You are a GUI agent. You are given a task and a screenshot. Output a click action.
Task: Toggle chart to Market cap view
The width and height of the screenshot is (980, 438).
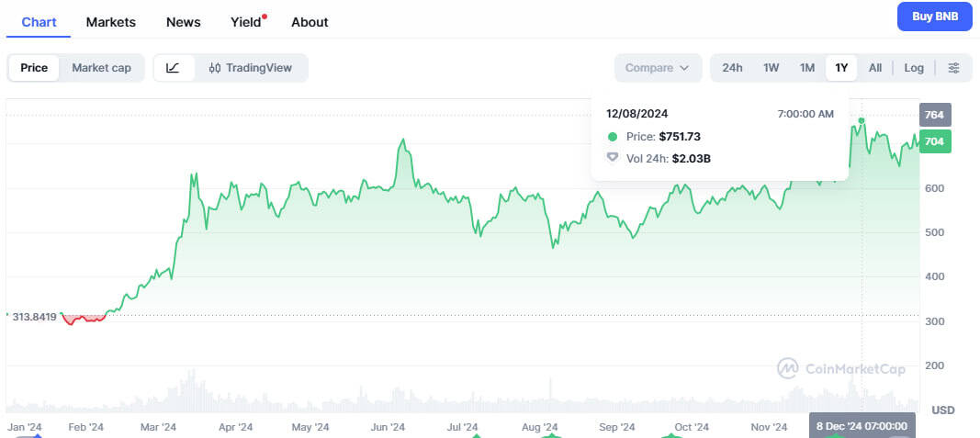pos(101,68)
